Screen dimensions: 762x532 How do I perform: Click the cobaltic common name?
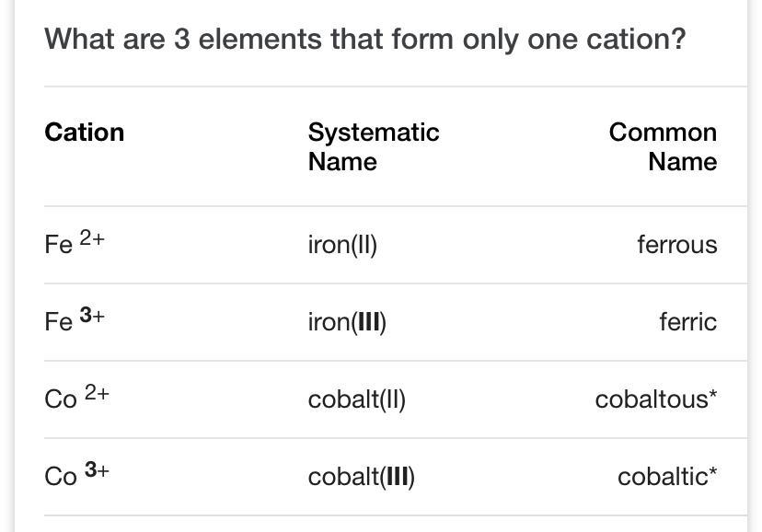click(x=667, y=476)
